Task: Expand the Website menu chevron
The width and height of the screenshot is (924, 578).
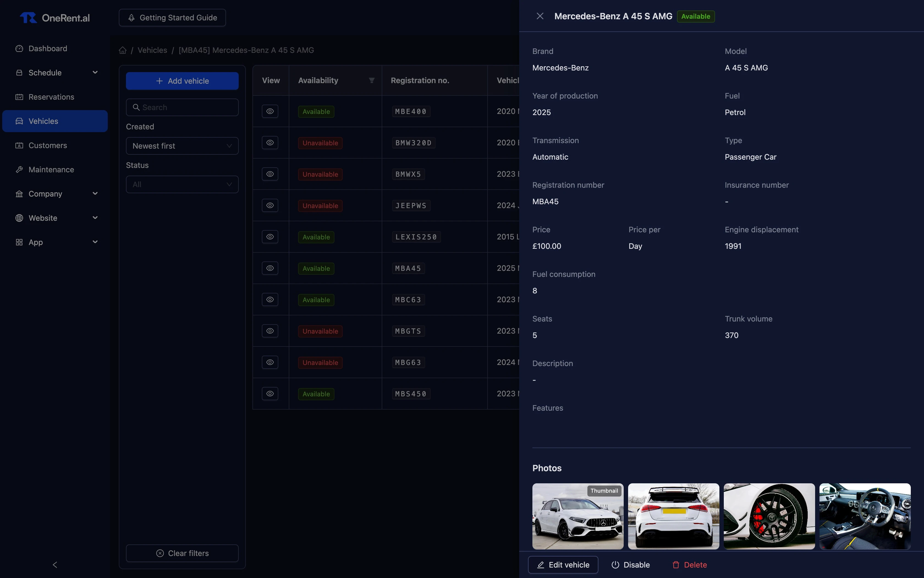Action: 95,217
